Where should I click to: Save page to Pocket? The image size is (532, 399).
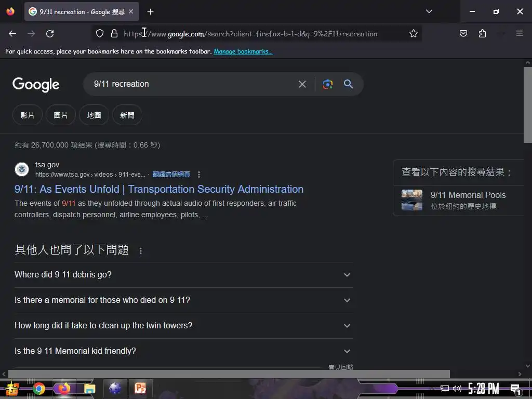coord(463,34)
